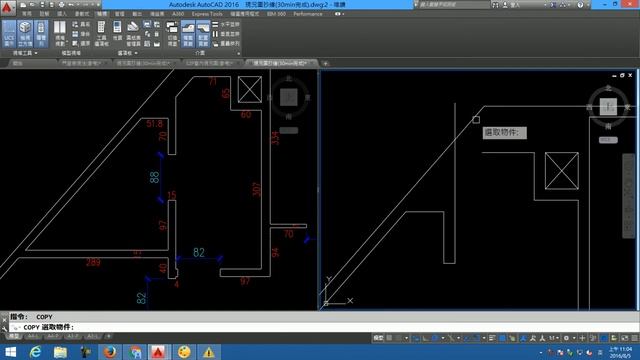Screen dimensions: 640x360
Task: Open object snap dropdown arrow
Action: (x=484, y=338)
